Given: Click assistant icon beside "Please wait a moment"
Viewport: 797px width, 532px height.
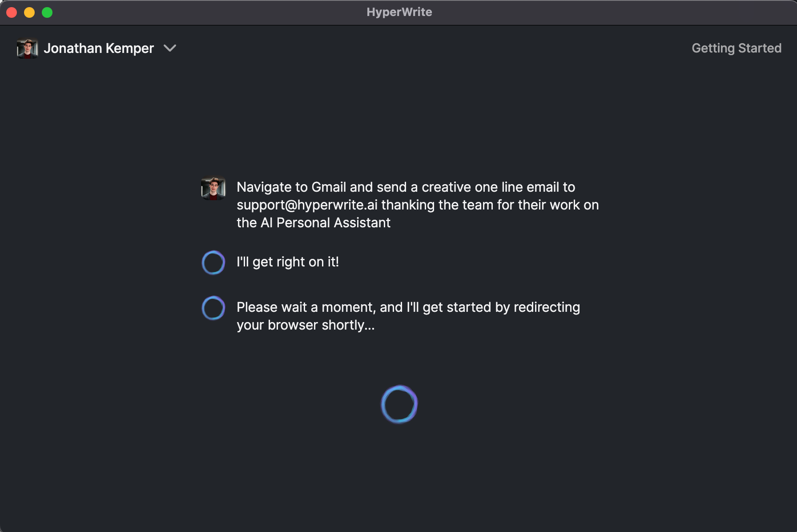Looking at the screenshot, I should pos(213,308).
